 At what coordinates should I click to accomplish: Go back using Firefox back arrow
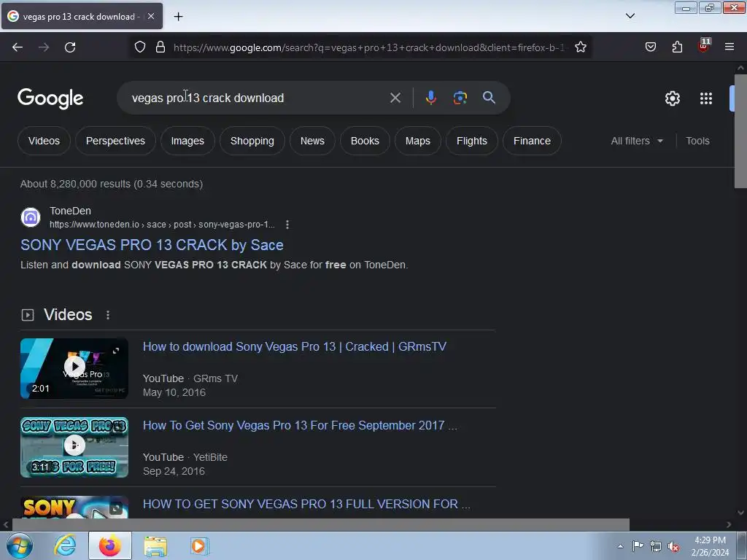[x=18, y=47]
